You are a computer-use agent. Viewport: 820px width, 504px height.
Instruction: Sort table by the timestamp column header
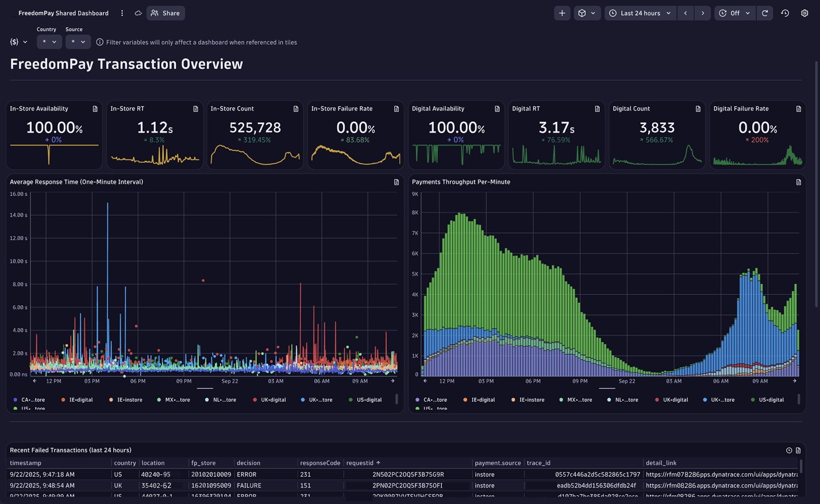(x=26, y=463)
